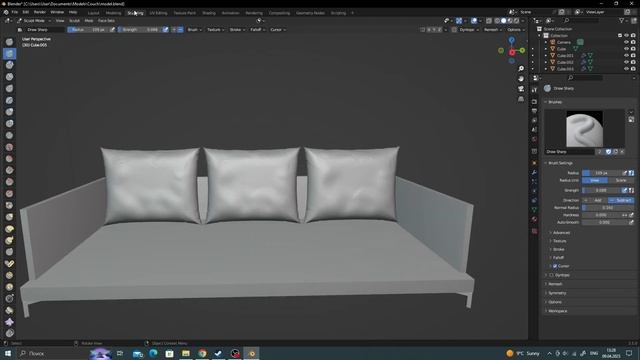Open the Modifiers wrench properties tab

(534, 172)
